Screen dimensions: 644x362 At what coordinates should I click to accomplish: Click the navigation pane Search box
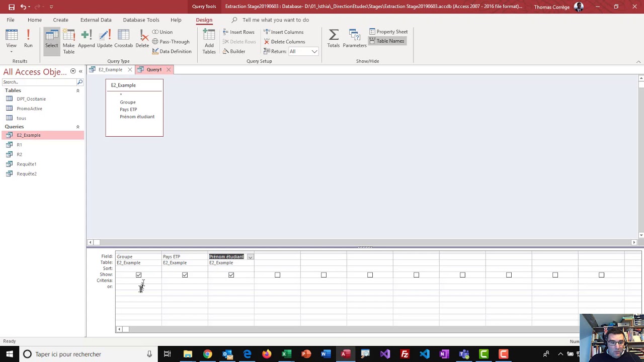click(39, 82)
